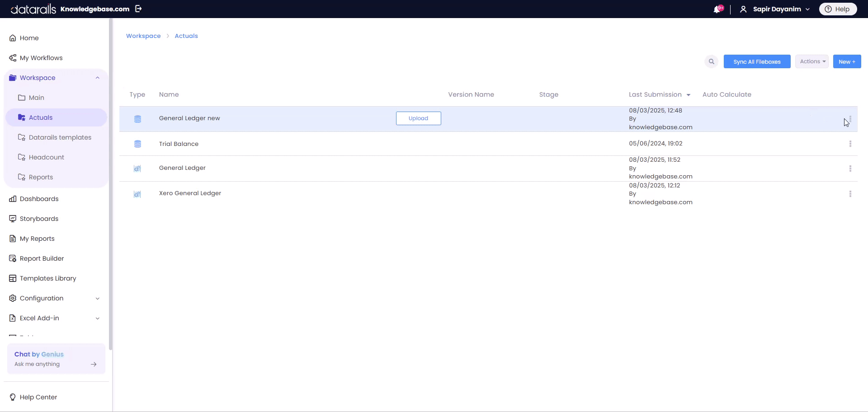
Task: Select My Workflows in the sidebar
Action: 41,58
